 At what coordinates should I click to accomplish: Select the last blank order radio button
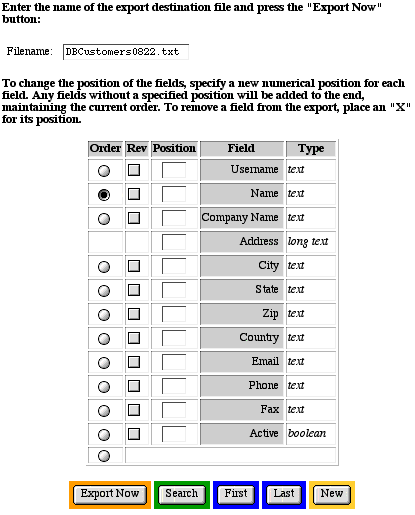pos(104,456)
